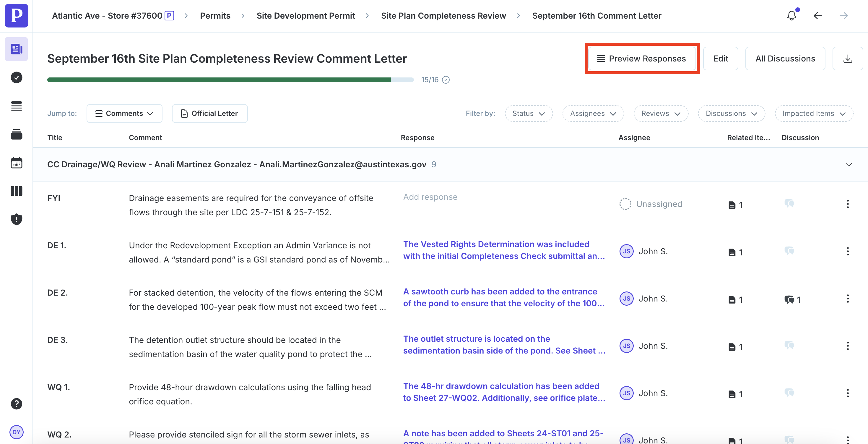Click the notification bell icon
The height and width of the screenshot is (444, 868).
point(791,15)
